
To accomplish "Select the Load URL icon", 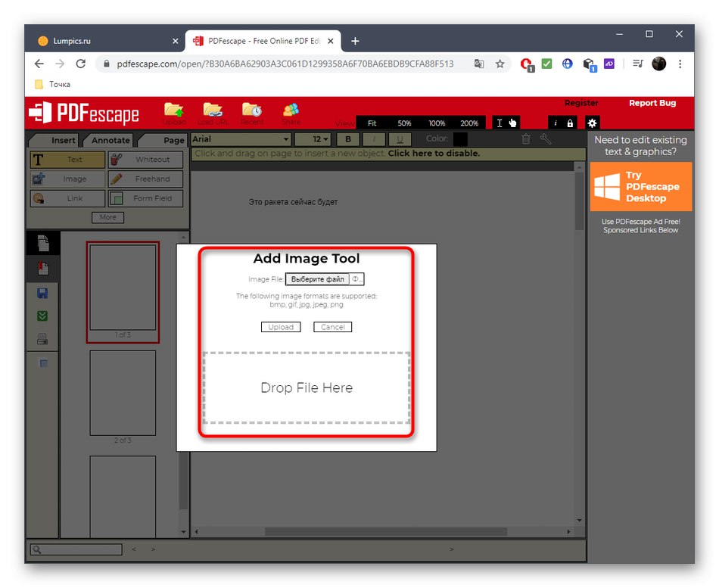I will pyautogui.click(x=213, y=110).
